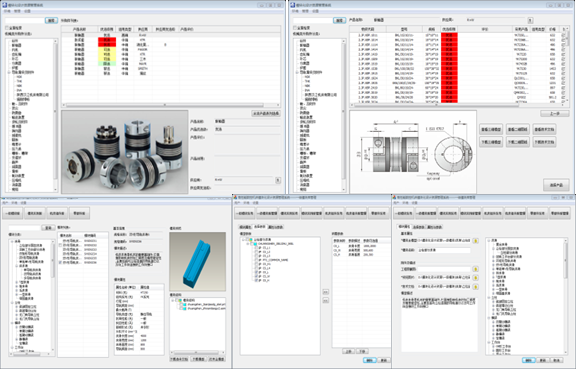The image size is (576, 369).
Task: Click the search button beside the coupling window search box
Action: [51, 21]
